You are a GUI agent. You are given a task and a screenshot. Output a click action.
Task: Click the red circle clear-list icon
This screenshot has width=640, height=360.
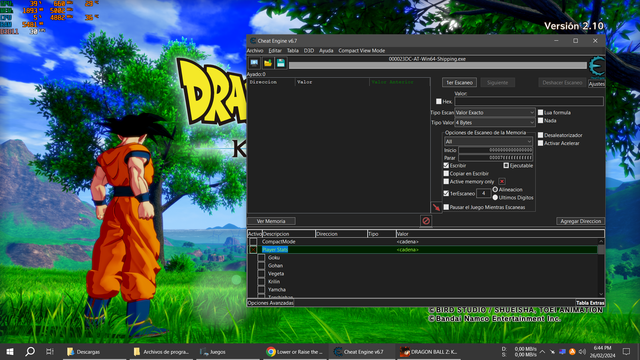click(426, 221)
